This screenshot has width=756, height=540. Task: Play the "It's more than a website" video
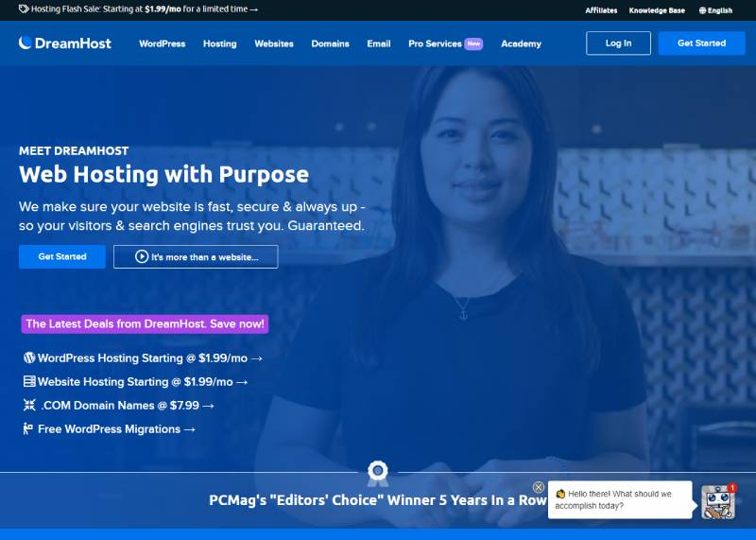[196, 256]
